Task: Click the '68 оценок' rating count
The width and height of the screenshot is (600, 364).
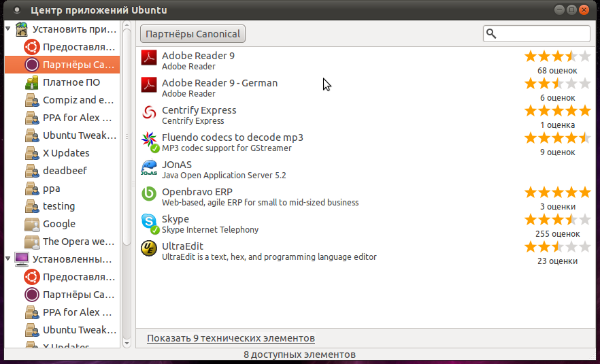Action: coord(558,71)
